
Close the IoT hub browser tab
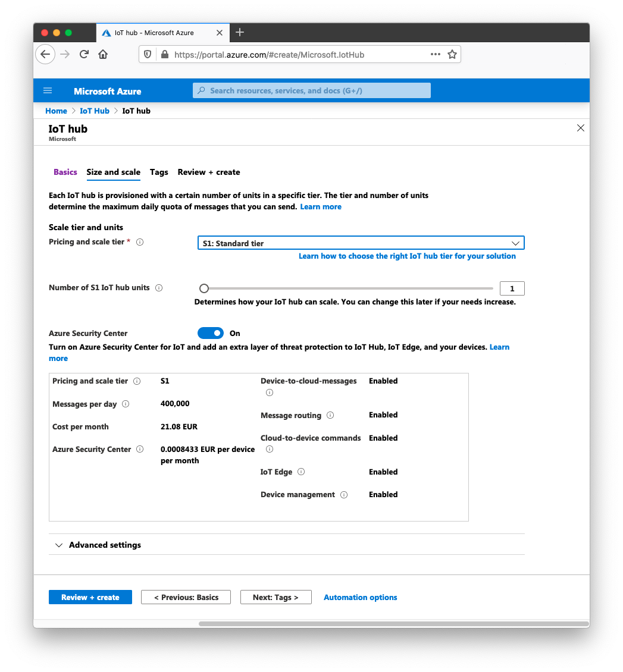[x=219, y=33]
